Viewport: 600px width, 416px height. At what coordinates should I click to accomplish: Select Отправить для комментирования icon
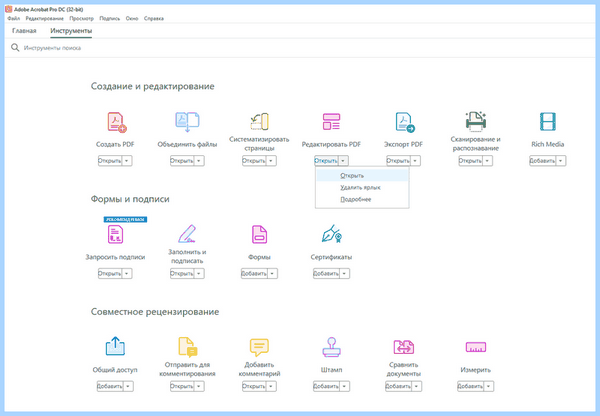click(188, 347)
